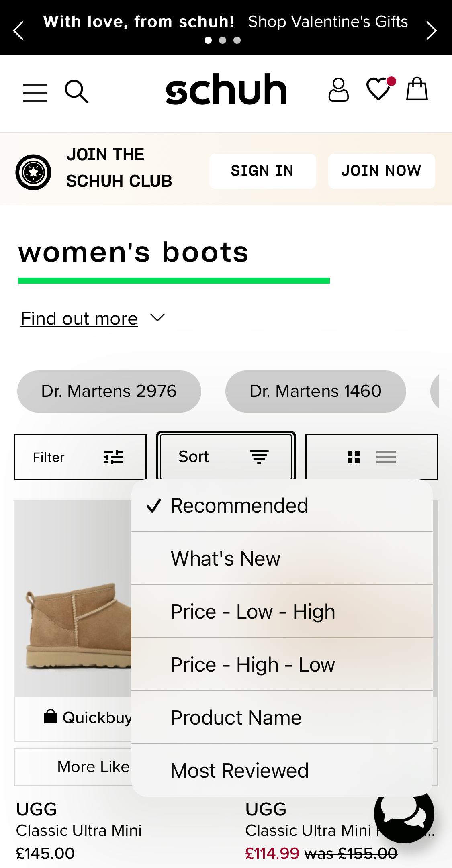Switch to list view layout
Image resolution: width=452 pixels, height=868 pixels.
click(x=386, y=457)
